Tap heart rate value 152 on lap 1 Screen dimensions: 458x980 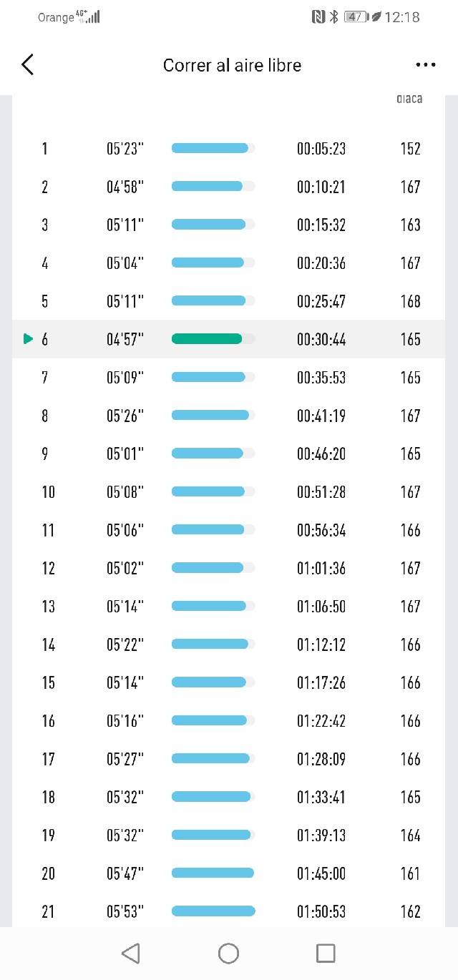(410, 149)
